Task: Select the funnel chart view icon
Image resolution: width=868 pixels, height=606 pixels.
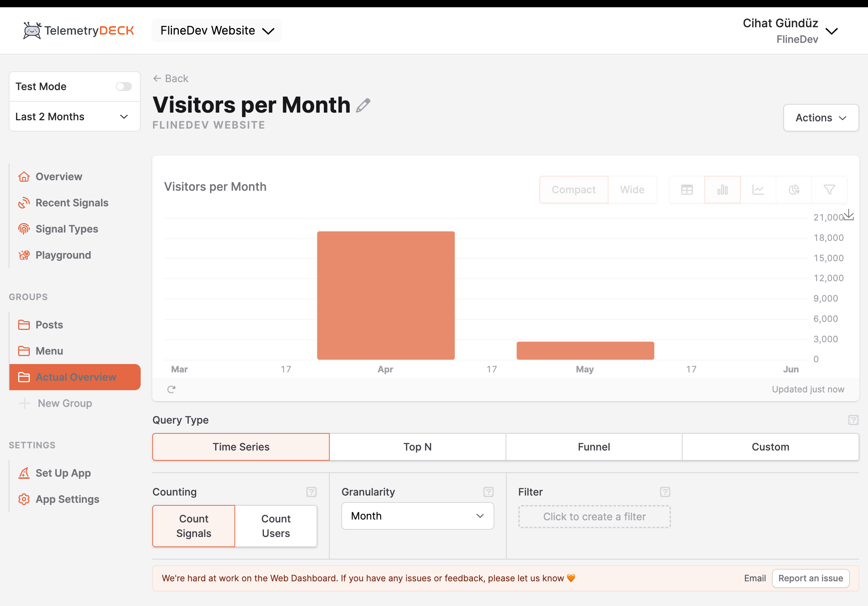Action: pos(829,190)
